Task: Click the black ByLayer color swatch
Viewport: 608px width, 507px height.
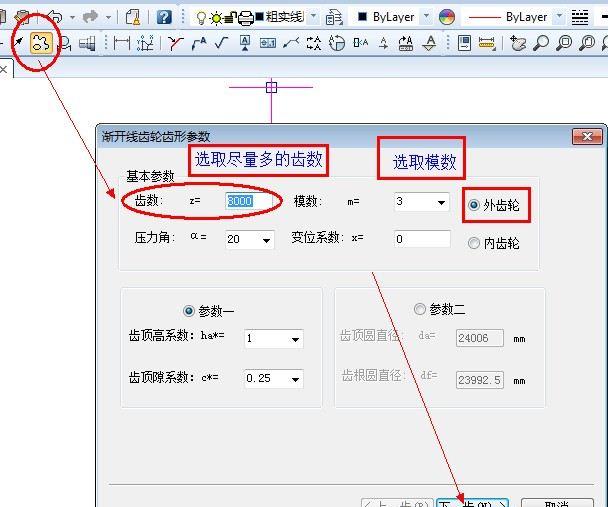Action: tap(362, 17)
